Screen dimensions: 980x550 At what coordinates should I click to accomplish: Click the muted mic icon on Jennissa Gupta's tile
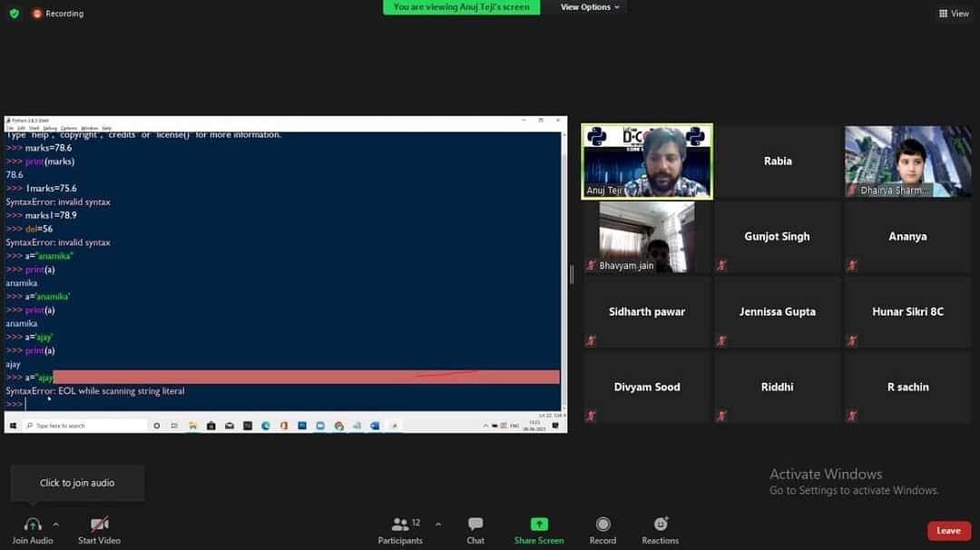click(722, 340)
